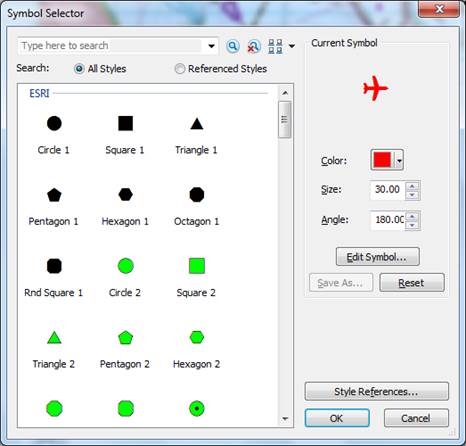466x446 pixels.
Task: Open the view options dropdown arrow
Action: click(292, 46)
